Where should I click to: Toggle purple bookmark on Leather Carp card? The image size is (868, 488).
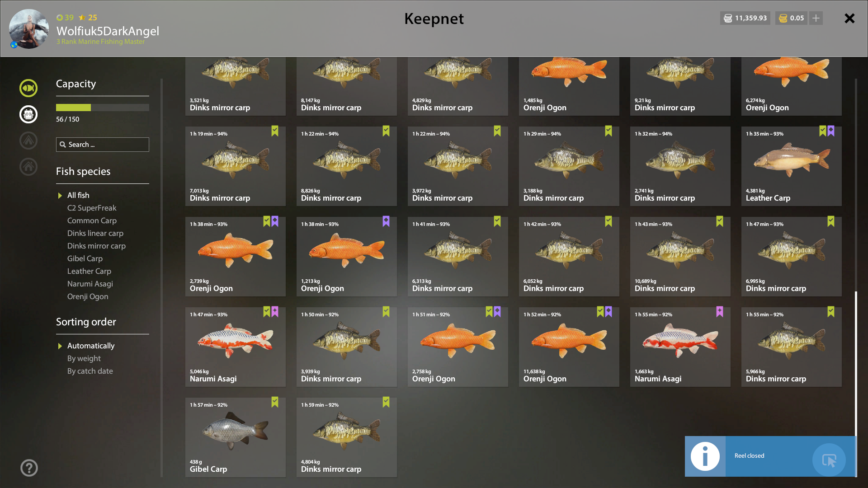point(831,131)
